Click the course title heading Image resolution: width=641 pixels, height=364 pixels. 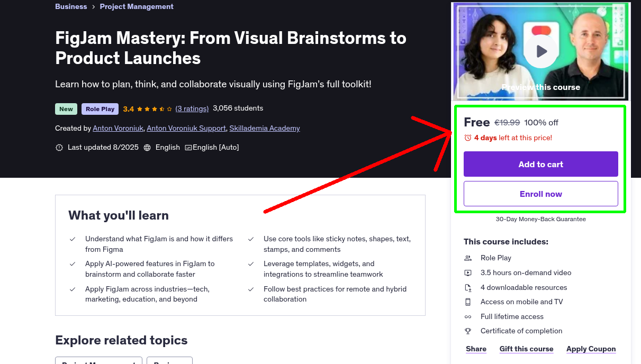coord(231,48)
